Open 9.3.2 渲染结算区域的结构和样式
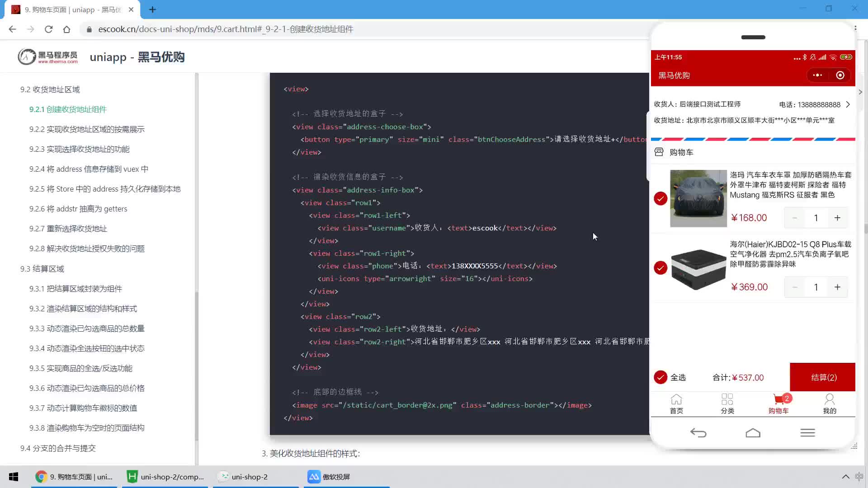 click(x=83, y=309)
